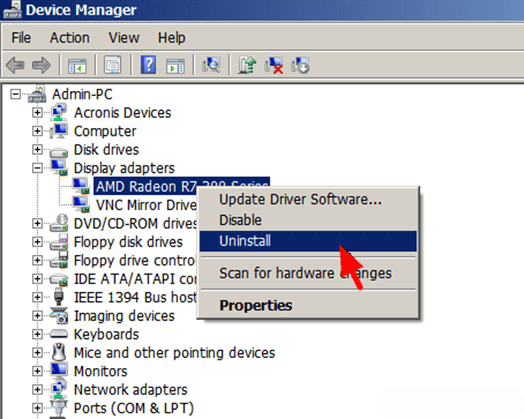Click the show/hide console tree icon

77,65
